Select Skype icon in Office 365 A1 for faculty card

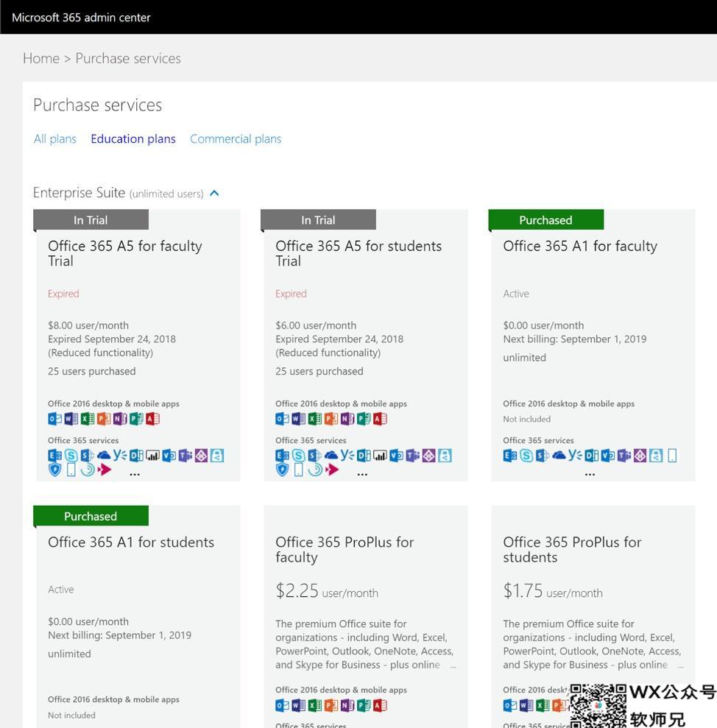pos(526,456)
